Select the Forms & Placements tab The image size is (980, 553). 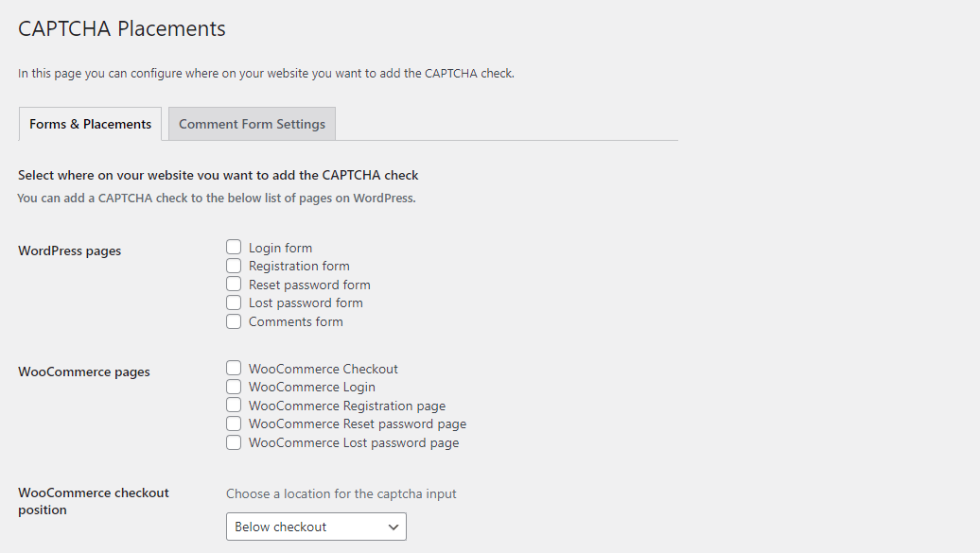(x=90, y=124)
